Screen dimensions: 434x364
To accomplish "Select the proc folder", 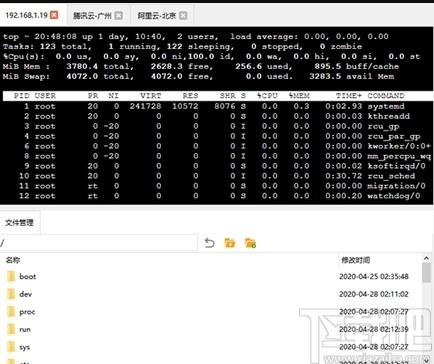I will (x=27, y=312).
